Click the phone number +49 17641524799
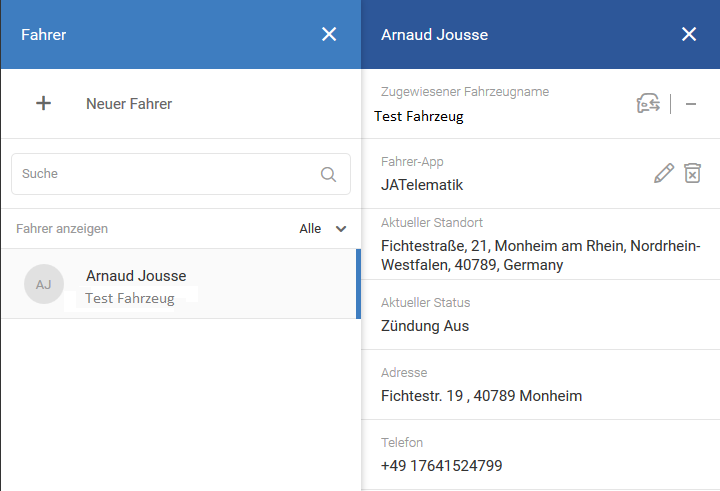This screenshot has width=720, height=491. (x=441, y=466)
